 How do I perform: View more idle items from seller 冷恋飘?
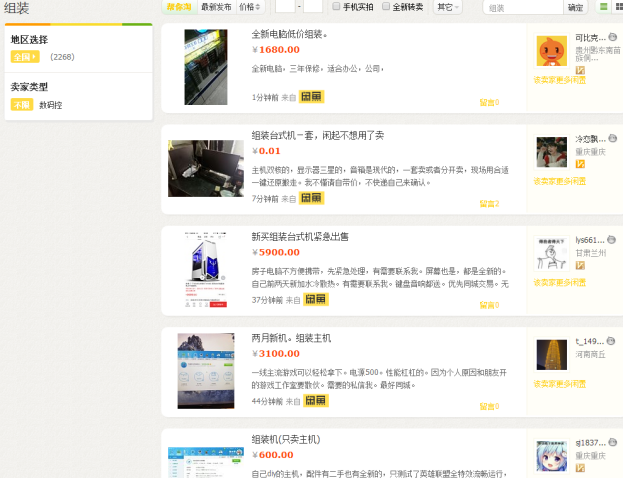[x=559, y=182]
